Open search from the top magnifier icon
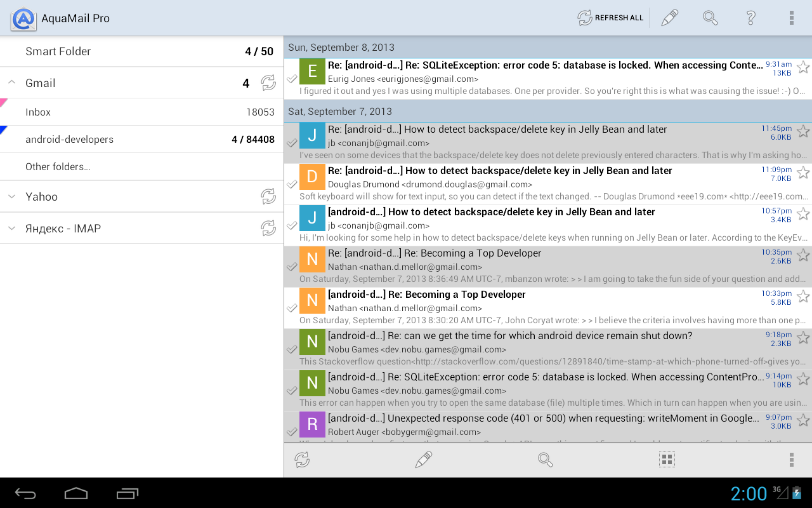Viewport: 812px width, 508px height. (x=710, y=18)
